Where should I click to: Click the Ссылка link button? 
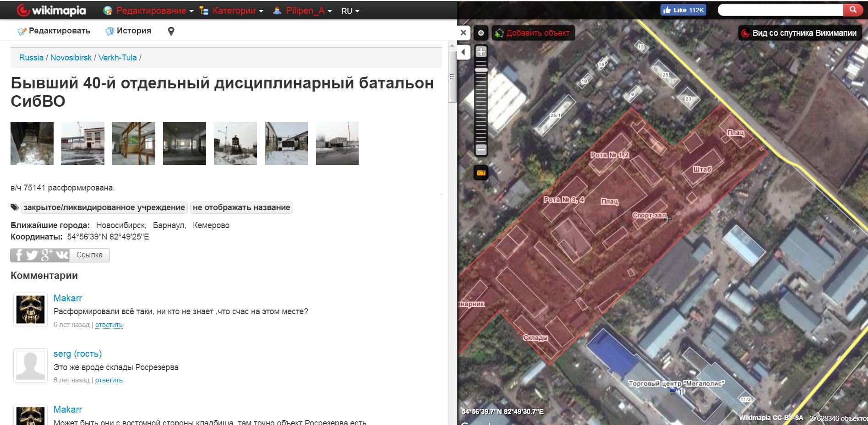(89, 255)
